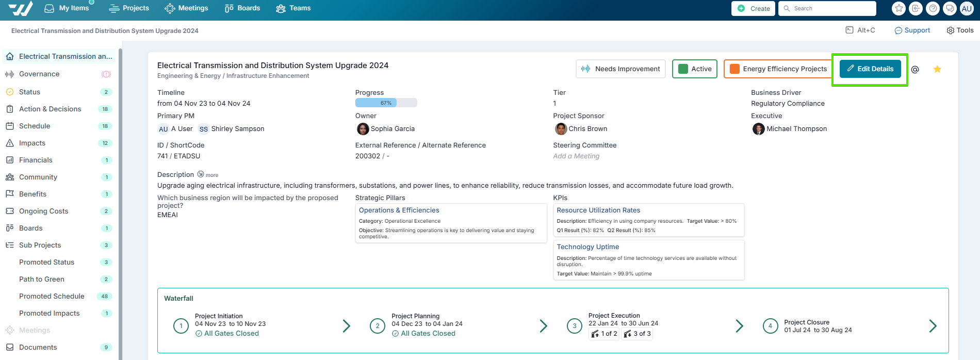
Task: Select Path to Green in the sidebar
Action: click(x=42, y=279)
